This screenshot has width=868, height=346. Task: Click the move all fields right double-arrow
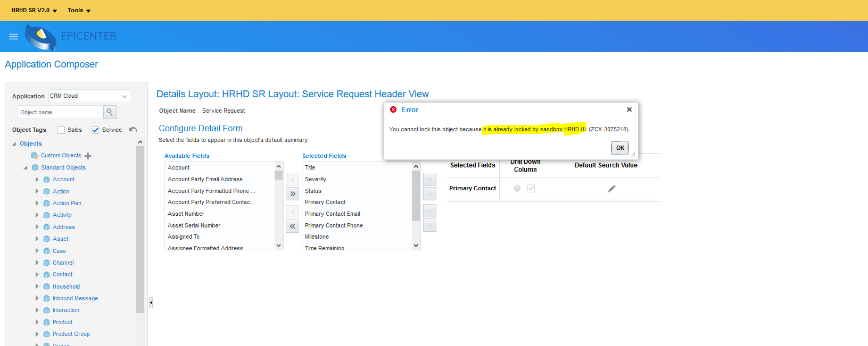tap(292, 194)
